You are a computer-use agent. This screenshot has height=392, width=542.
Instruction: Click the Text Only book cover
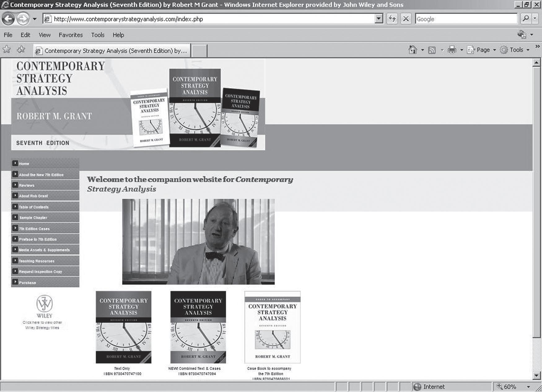click(124, 327)
